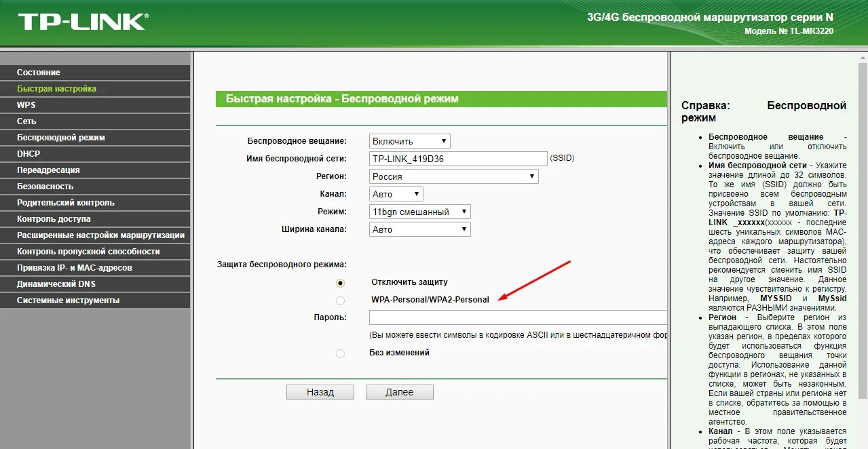Screen dimensions: 868x449
Task: Click the (SSID) label text
Action: pyautogui.click(x=562, y=158)
